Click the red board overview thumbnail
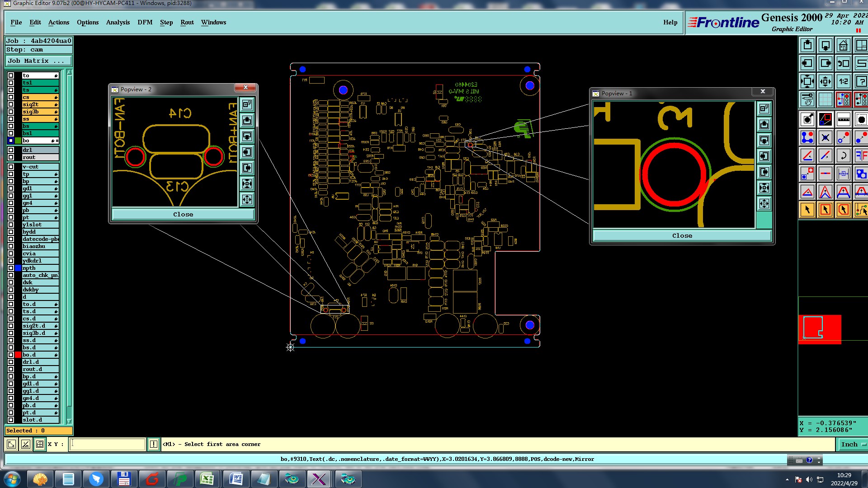This screenshot has height=488, width=868. 820,329
